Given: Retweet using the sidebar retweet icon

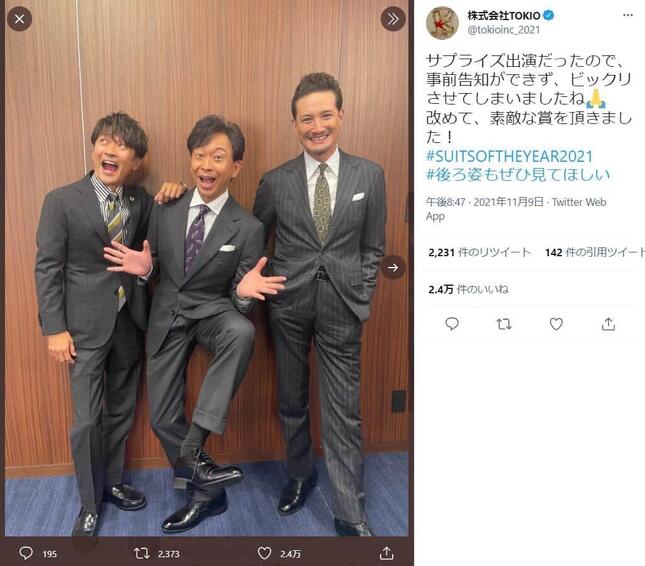Looking at the screenshot, I should [x=504, y=324].
